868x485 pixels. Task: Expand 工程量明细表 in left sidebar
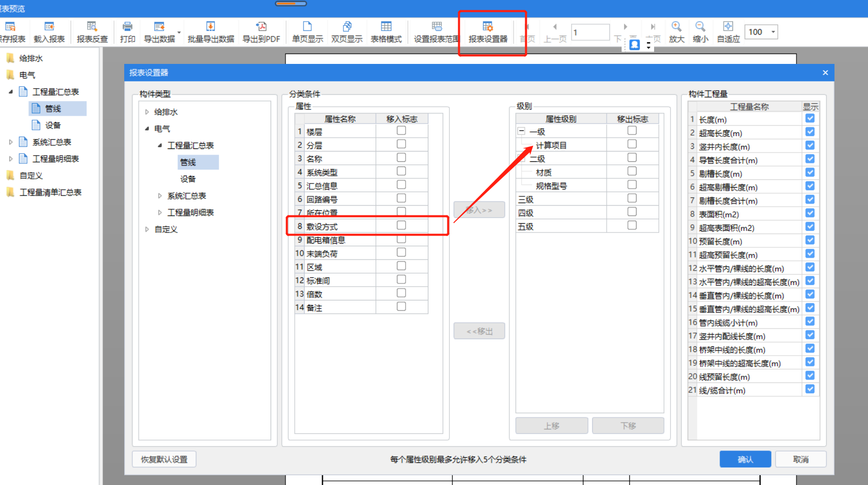coord(11,159)
